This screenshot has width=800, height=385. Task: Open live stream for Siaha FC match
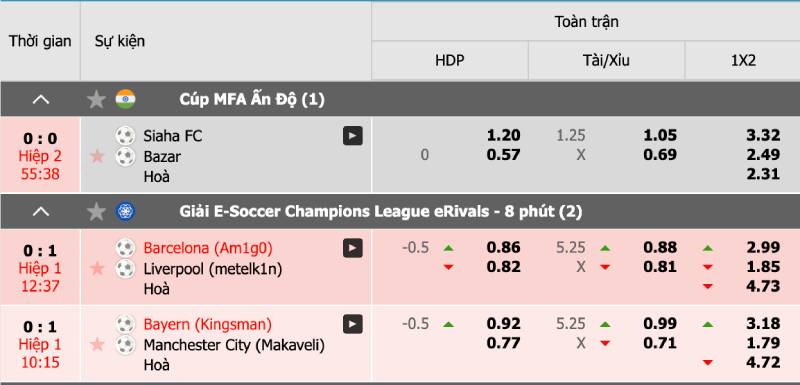point(353,136)
